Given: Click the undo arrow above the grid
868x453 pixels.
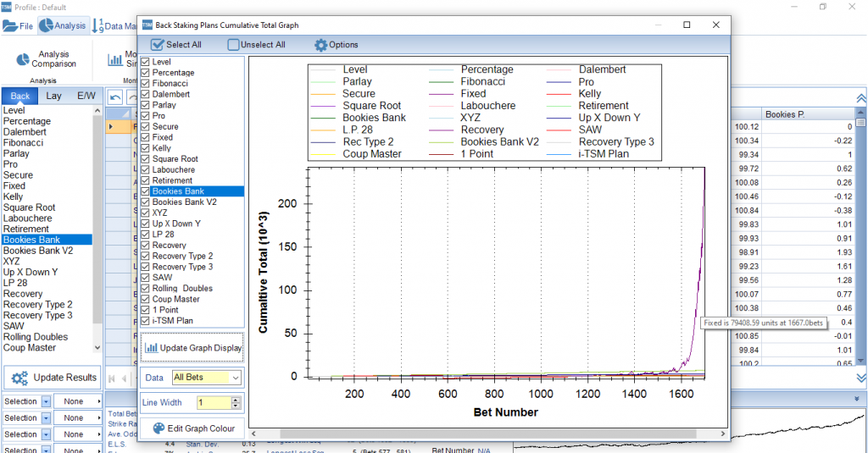Looking at the screenshot, I should pos(116,97).
